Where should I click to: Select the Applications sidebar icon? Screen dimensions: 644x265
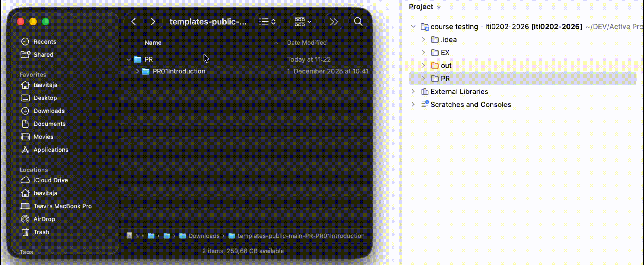(25, 150)
